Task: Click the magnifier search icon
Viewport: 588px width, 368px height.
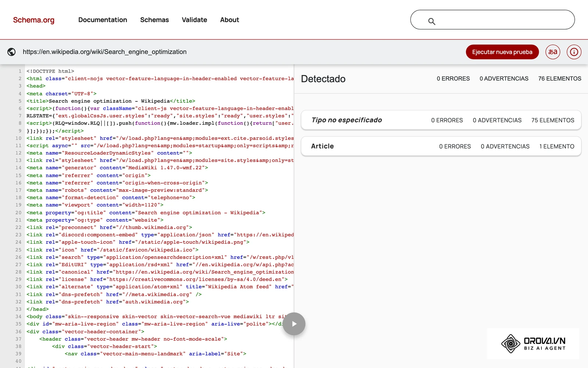Action: [432, 21]
